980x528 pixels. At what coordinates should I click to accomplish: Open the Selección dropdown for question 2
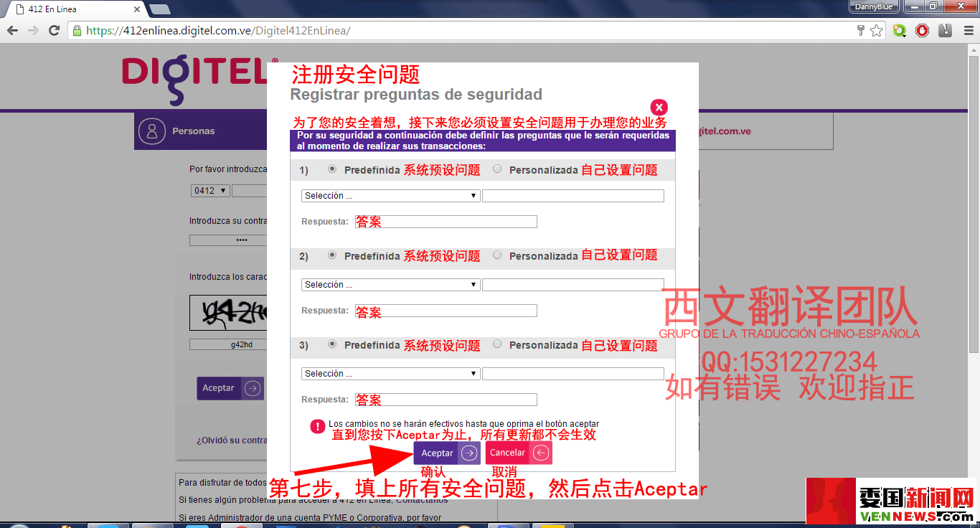coord(390,285)
